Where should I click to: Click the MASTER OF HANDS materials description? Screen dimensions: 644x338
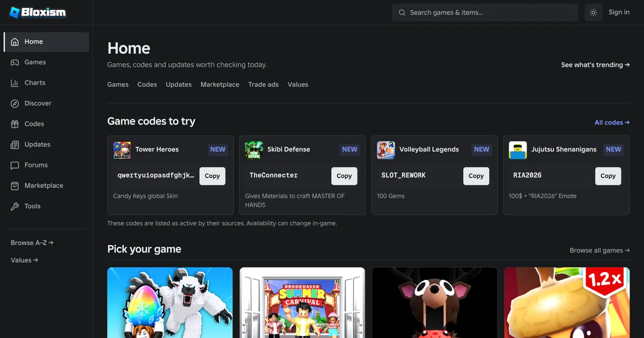tap(295, 201)
